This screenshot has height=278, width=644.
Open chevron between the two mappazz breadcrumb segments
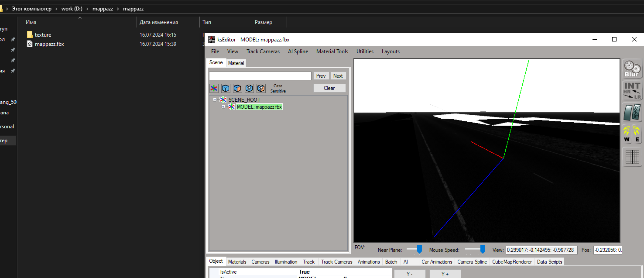(118, 9)
